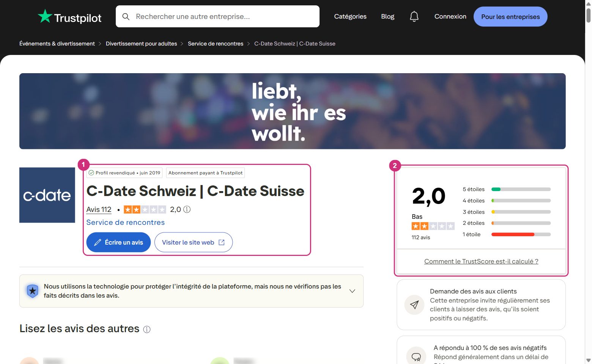Viewport: 592px width, 364px height.
Task: Open the Connexion link
Action: point(450,17)
